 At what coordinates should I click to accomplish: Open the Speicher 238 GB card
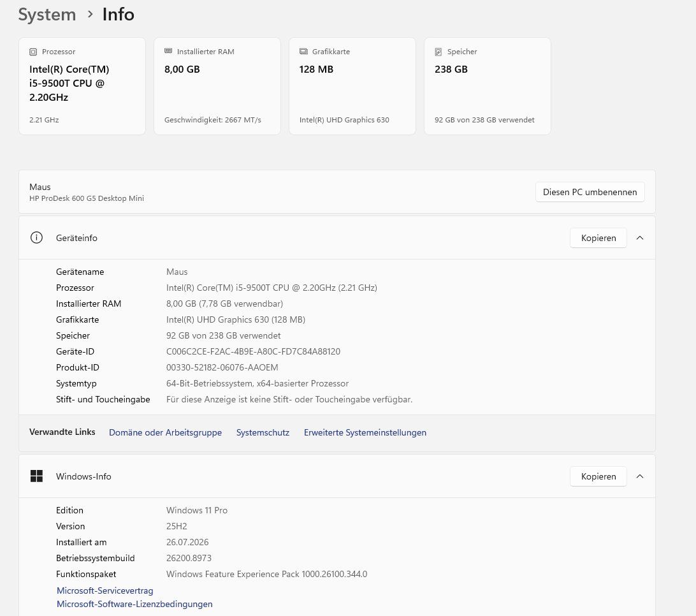tap(488, 85)
